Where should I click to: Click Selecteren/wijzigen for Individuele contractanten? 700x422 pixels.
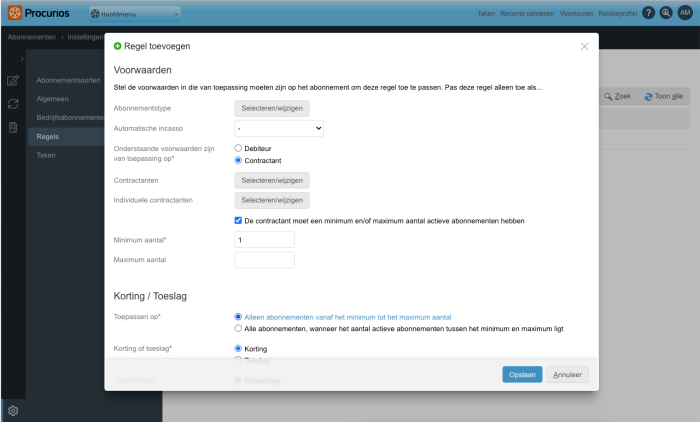tap(272, 201)
